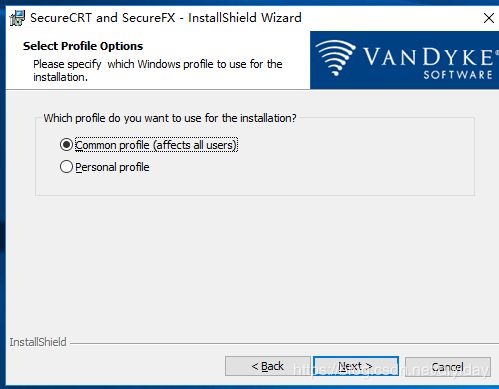
Task: Click the 'Select Profile Options' heading
Action: 83,46
